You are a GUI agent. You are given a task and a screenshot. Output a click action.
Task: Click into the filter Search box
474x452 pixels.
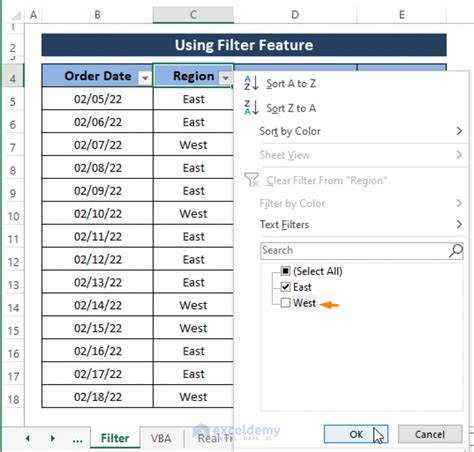[355, 250]
